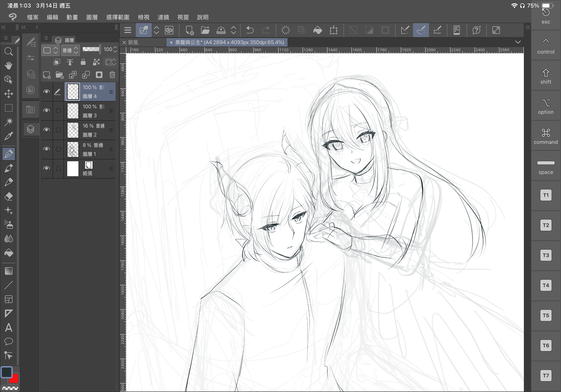Hide 圖層 1 with eye icon
This screenshot has width=561, height=392.
[x=47, y=149]
